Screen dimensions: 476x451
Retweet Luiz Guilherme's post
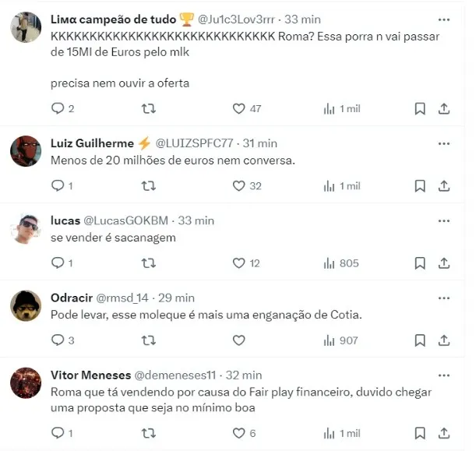(149, 185)
